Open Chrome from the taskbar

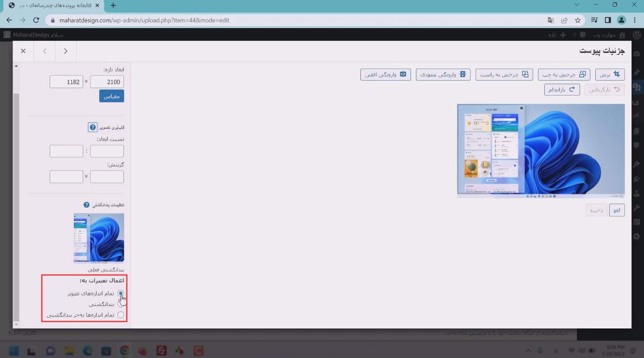[124, 350]
